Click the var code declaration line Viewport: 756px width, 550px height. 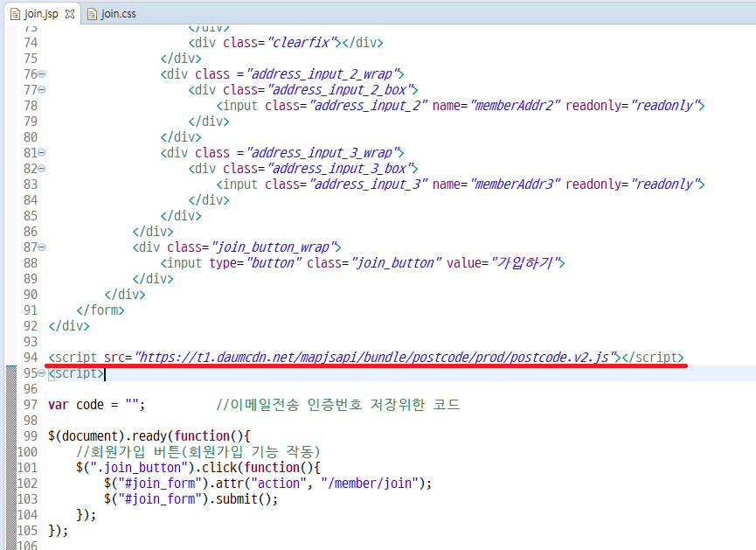click(x=96, y=404)
